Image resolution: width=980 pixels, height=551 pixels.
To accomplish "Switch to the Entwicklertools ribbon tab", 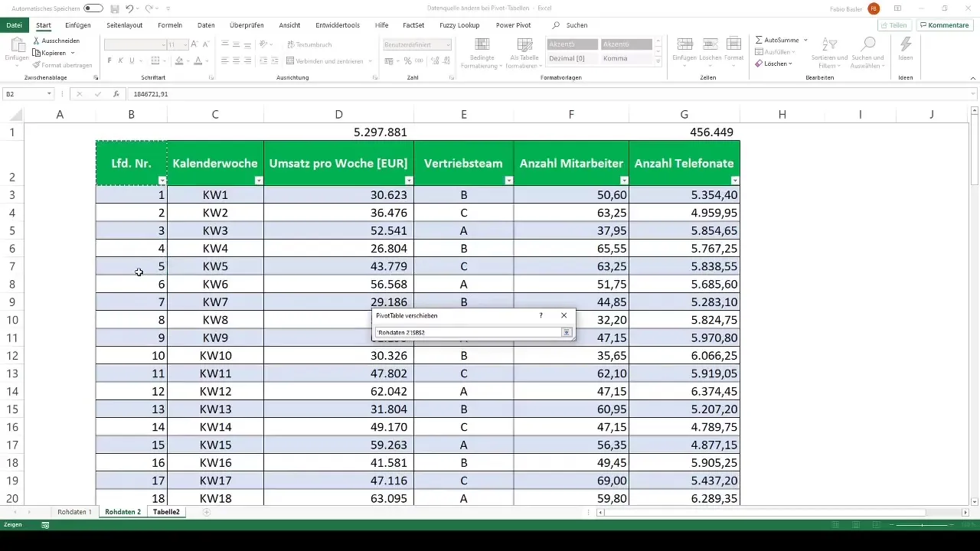I will pyautogui.click(x=338, y=25).
